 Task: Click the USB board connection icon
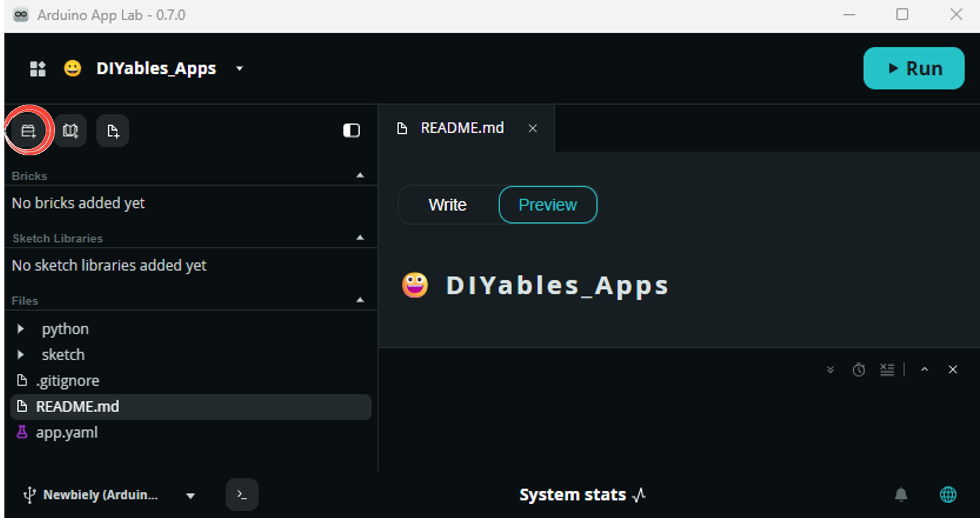click(29, 495)
